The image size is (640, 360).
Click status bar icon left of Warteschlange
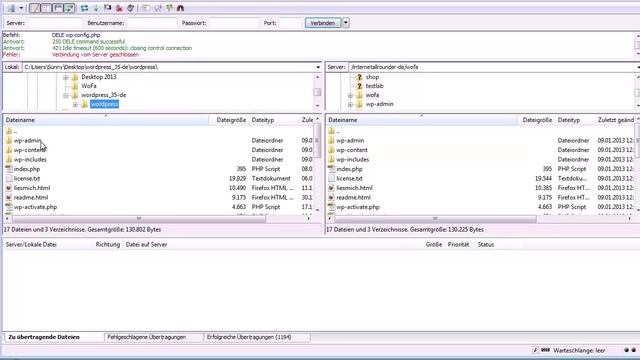point(545,351)
